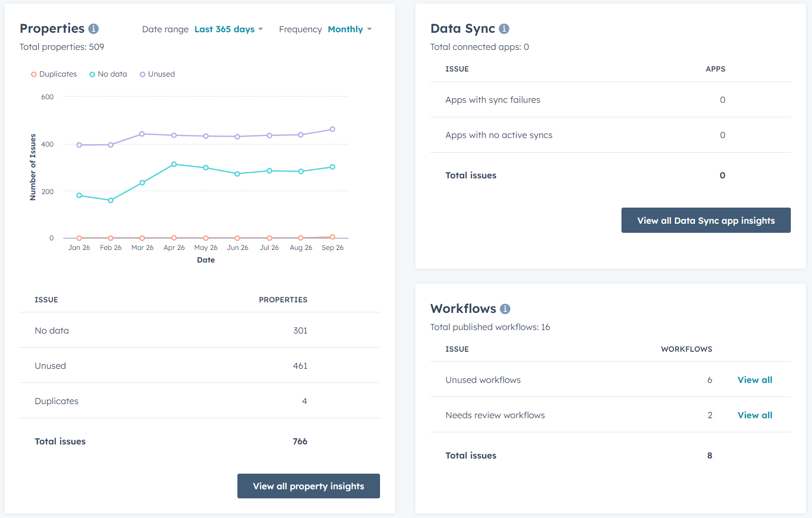Image resolution: width=812 pixels, height=518 pixels.
Task: Select the No data point for Feb 26
Action: (x=111, y=201)
